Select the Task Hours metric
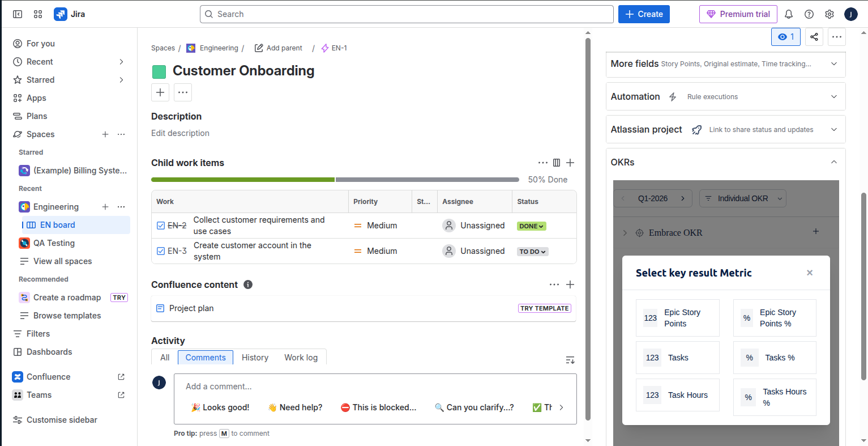This screenshot has width=868, height=446. tap(678, 395)
